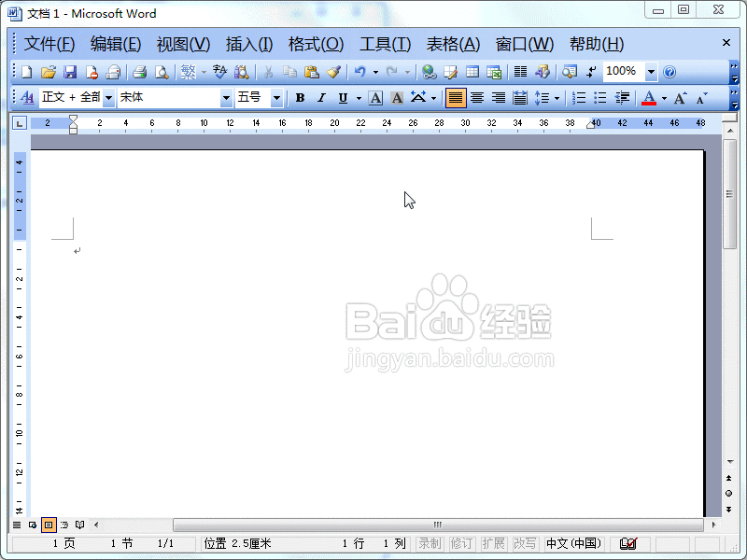Click the New blank document icon

(x=27, y=72)
